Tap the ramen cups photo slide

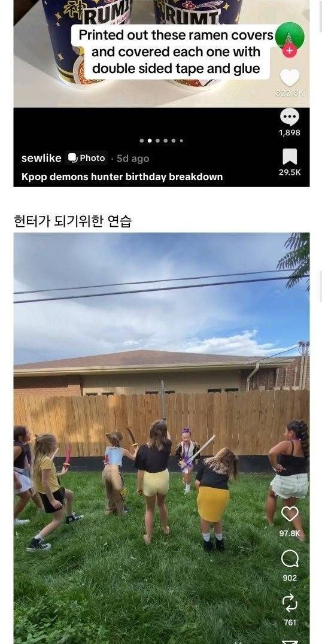pos(162,53)
